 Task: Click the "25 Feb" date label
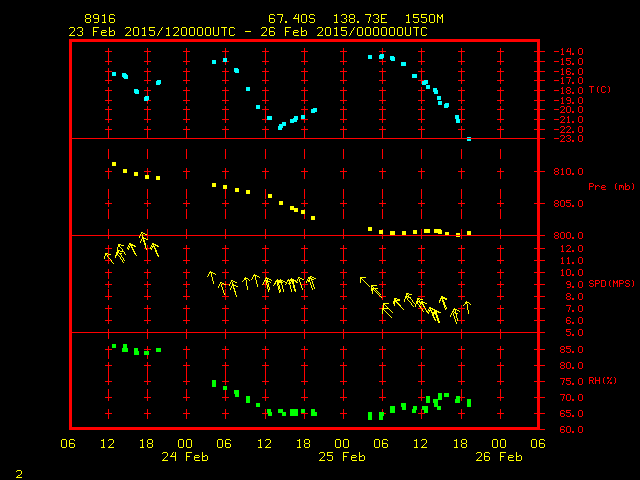point(342,457)
